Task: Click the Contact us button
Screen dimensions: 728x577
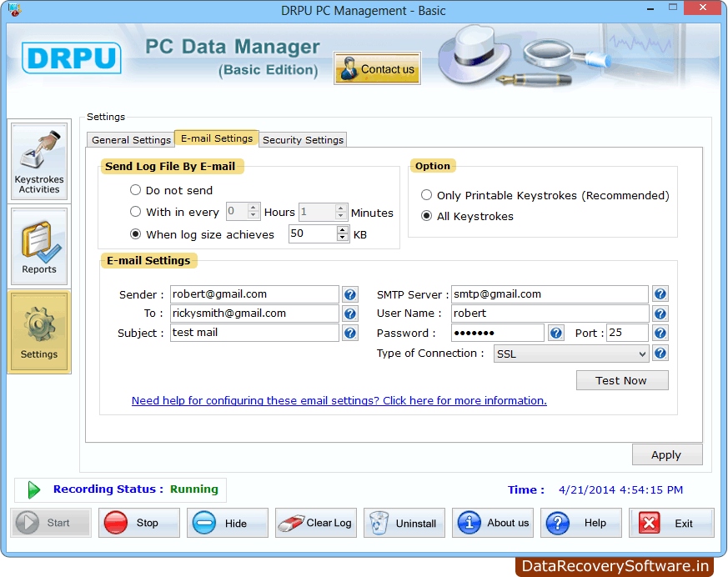Action: pyautogui.click(x=377, y=68)
